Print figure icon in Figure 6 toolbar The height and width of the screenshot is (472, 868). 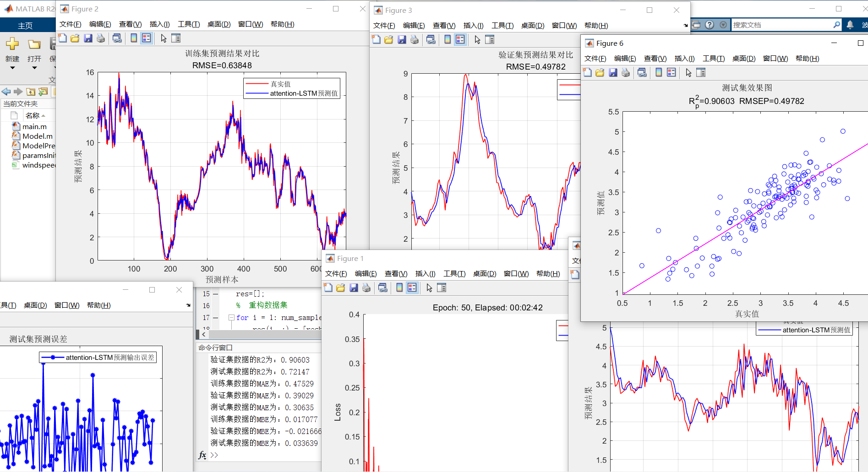pyautogui.click(x=626, y=73)
